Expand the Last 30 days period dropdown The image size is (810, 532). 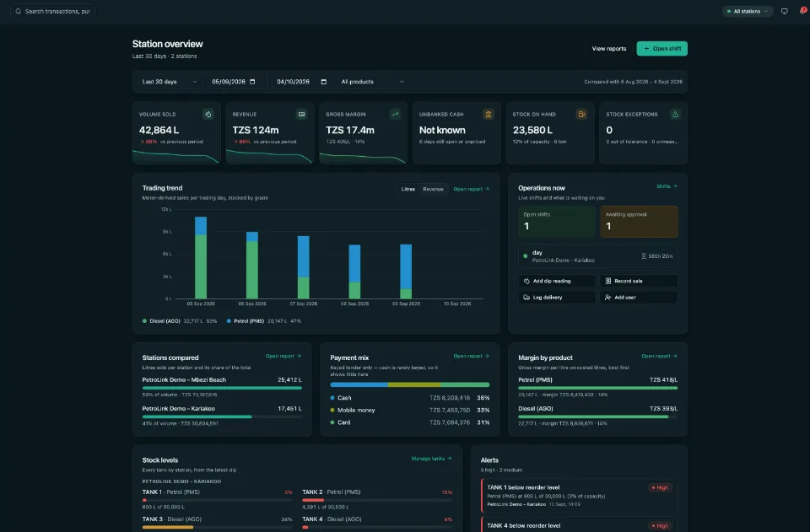tap(169, 82)
